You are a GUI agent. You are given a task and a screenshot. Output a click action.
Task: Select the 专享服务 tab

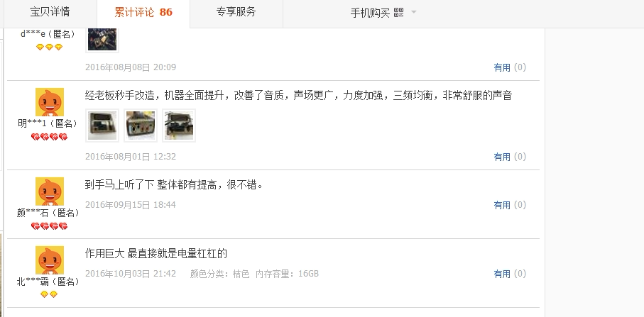pos(236,12)
